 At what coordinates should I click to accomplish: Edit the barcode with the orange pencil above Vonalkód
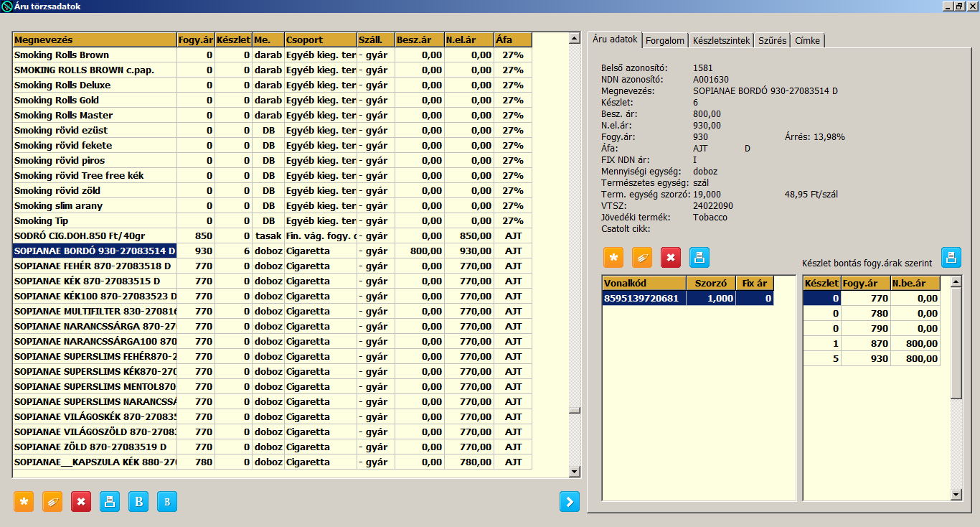tap(642, 257)
